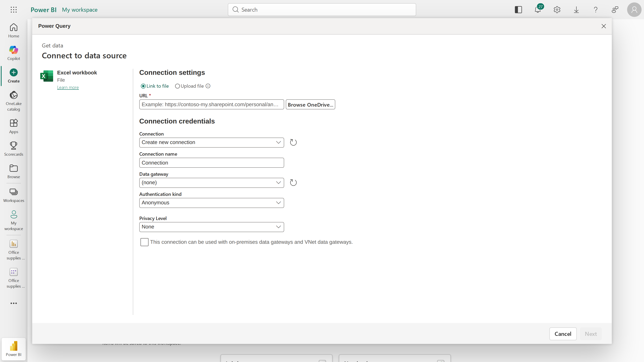Click Browse OneDrive button
This screenshot has height=362, width=644.
click(x=310, y=104)
